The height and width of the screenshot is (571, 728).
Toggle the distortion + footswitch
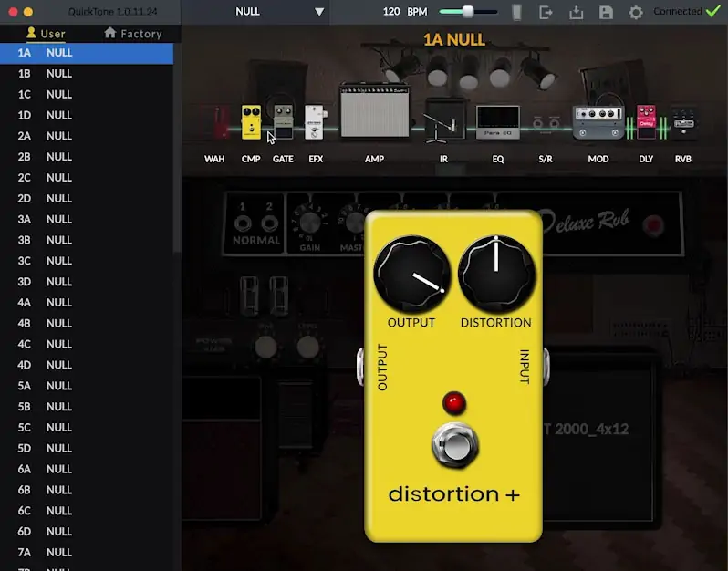(453, 447)
